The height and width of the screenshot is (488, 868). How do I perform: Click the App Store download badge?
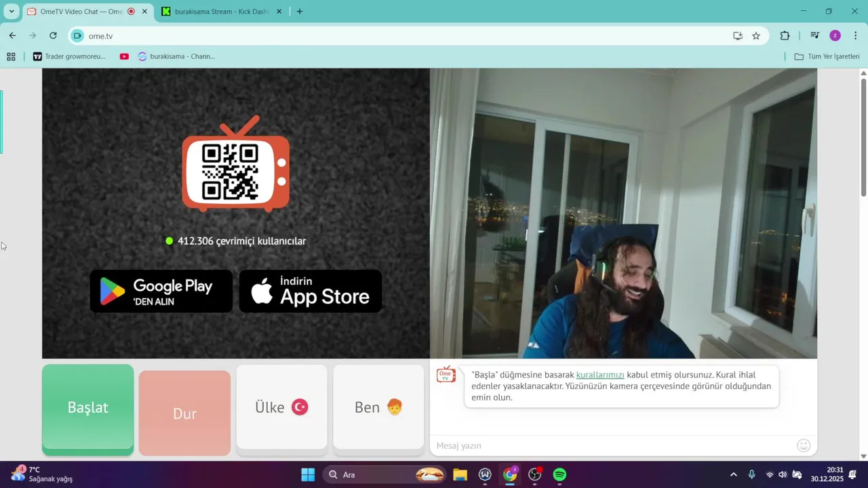[x=311, y=291]
